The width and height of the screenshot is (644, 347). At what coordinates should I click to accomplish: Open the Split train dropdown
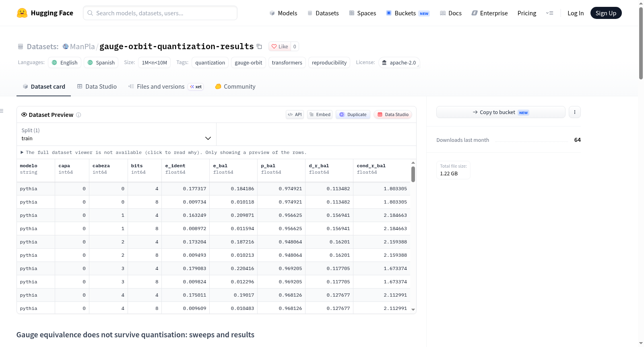116,134
